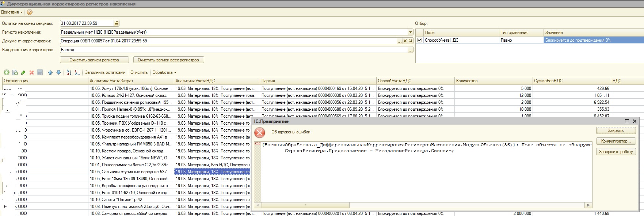Click the error dialog horizontal scrollbar thumb

coord(305,205)
